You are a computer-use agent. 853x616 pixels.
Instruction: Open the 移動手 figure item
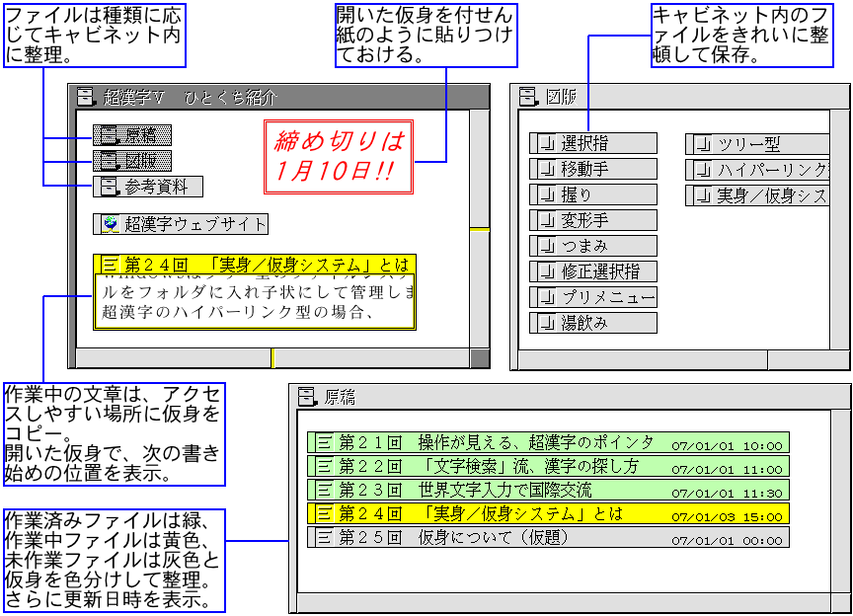(x=592, y=170)
